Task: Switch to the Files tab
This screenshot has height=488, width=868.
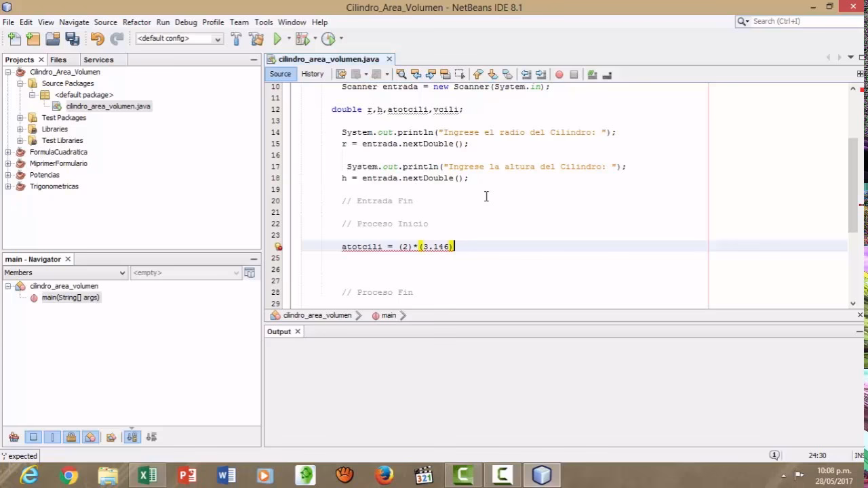Action: (59, 60)
